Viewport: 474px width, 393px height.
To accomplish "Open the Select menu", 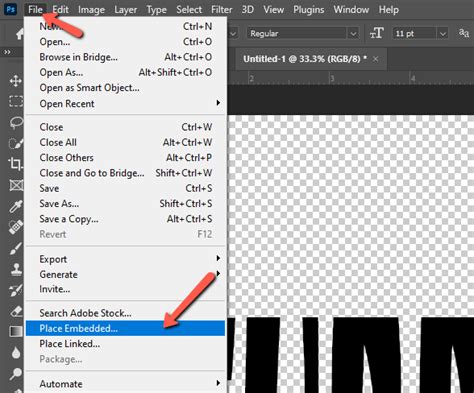I will 189,10.
